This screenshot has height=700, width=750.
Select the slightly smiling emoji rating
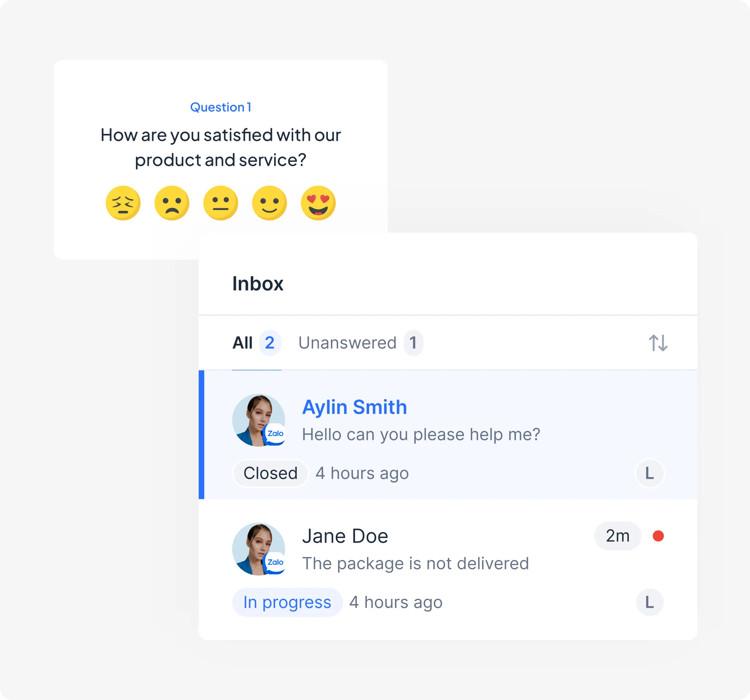(x=270, y=203)
